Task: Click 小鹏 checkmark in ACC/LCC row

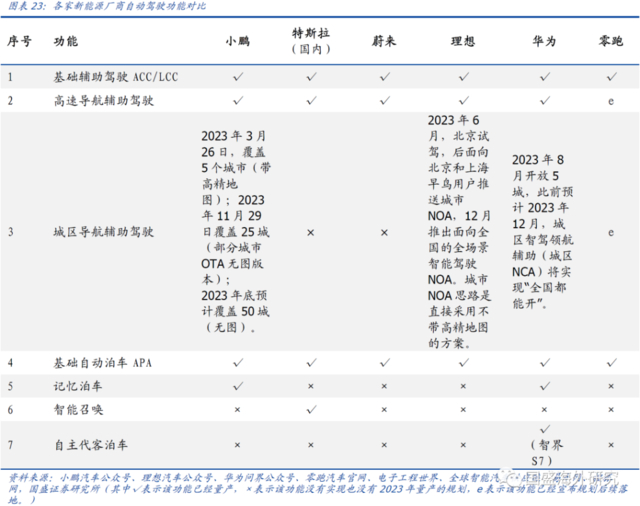Action: pyautogui.click(x=238, y=77)
